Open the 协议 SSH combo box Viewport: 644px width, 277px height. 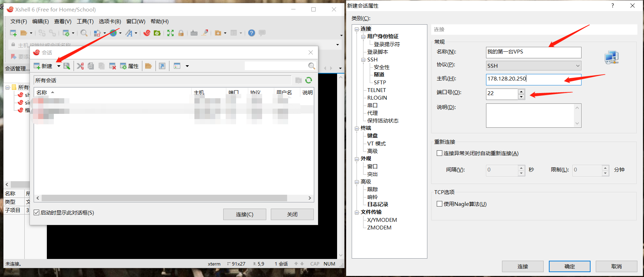[534, 66]
